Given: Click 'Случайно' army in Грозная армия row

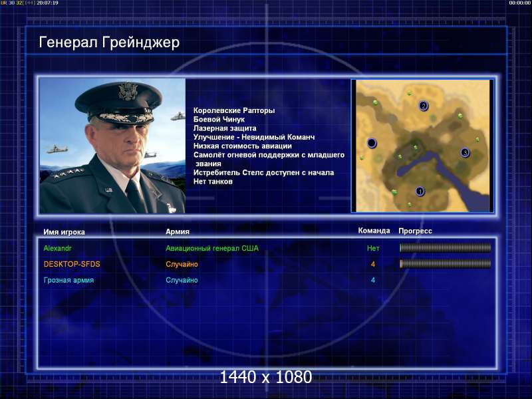Looking at the screenshot, I should tap(182, 280).
